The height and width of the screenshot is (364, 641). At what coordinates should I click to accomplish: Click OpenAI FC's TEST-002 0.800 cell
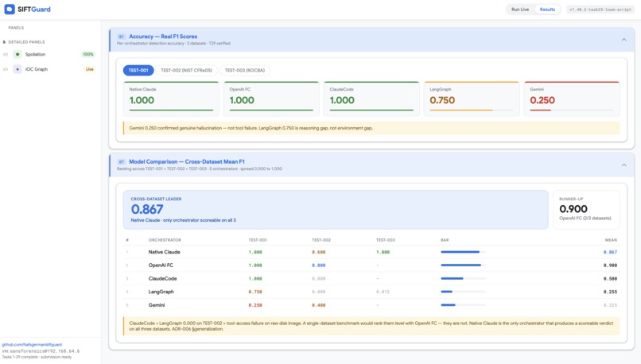click(318, 265)
